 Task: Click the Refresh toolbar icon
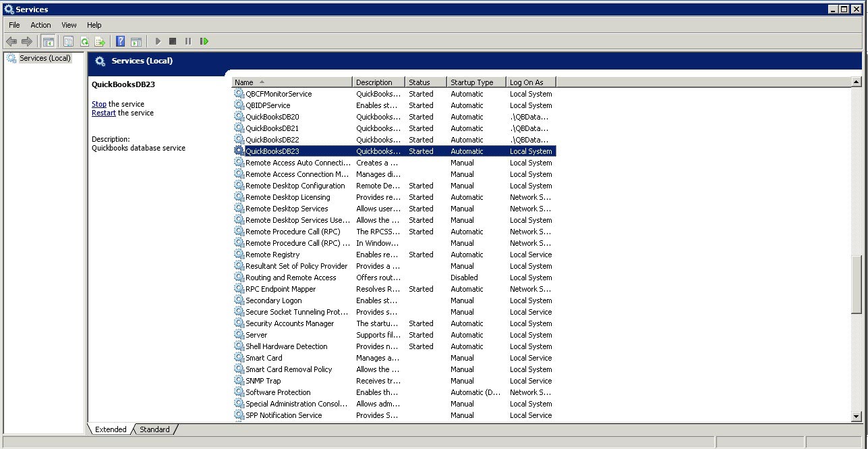[x=85, y=41]
